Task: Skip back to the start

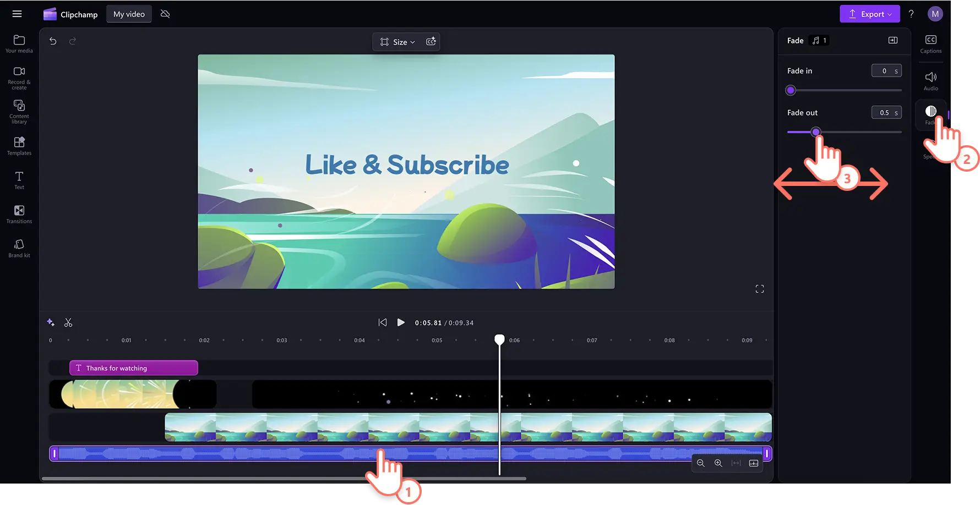Action: (x=383, y=322)
